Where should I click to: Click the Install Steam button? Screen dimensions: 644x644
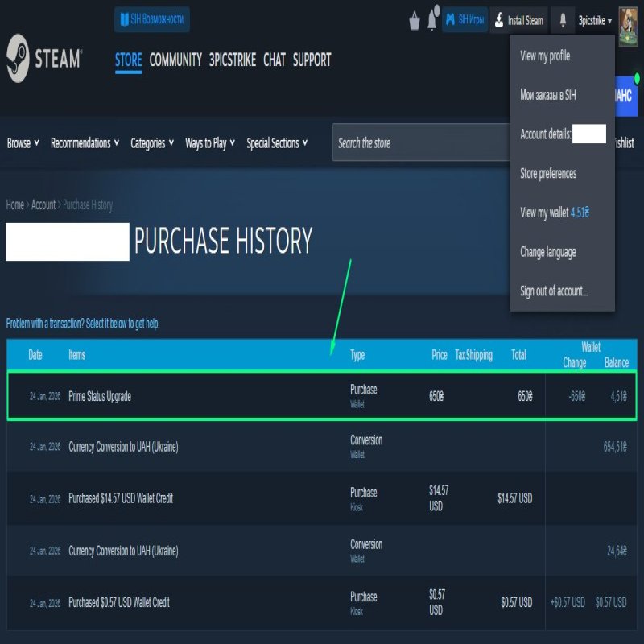pyautogui.click(x=518, y=21)
